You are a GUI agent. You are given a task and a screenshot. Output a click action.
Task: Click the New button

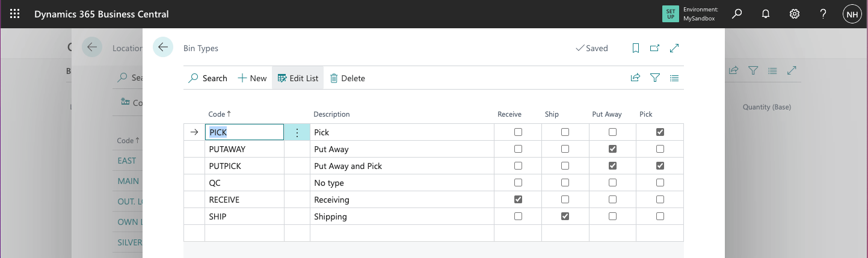click(252, 78)
